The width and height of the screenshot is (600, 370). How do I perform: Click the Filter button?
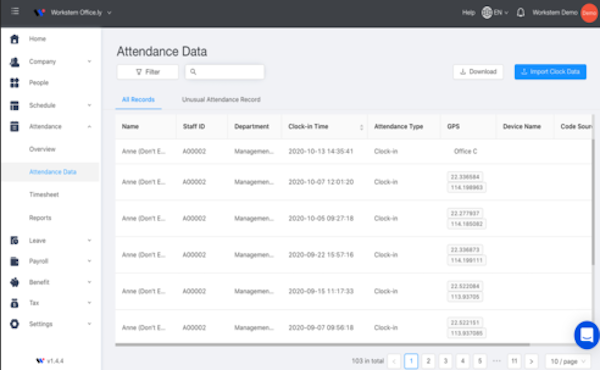(x=148, y=72)
